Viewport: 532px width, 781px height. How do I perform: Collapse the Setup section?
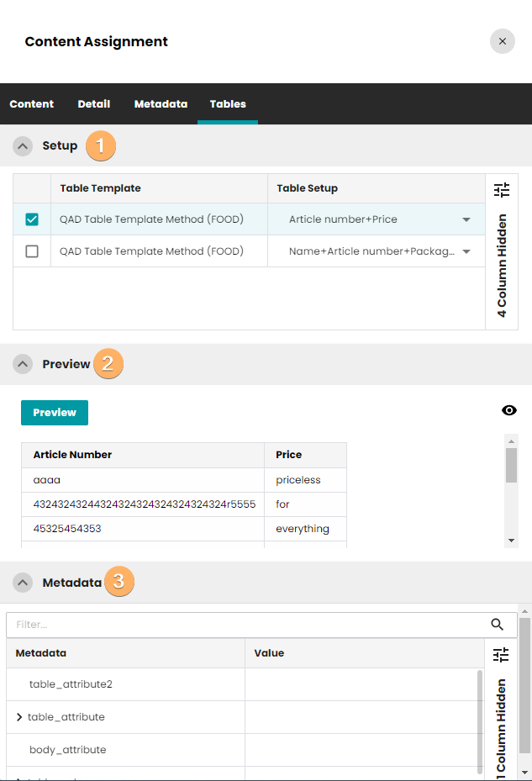point(24,146)
